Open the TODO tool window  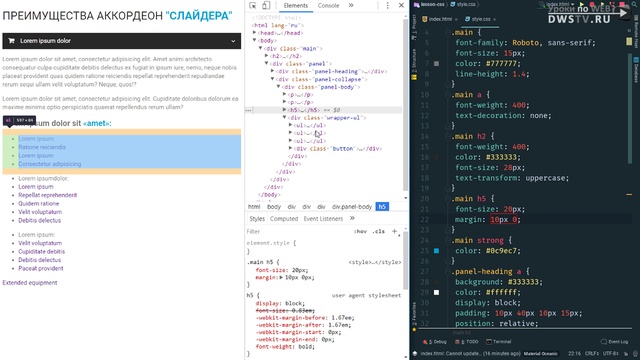[x=467, y=342]
